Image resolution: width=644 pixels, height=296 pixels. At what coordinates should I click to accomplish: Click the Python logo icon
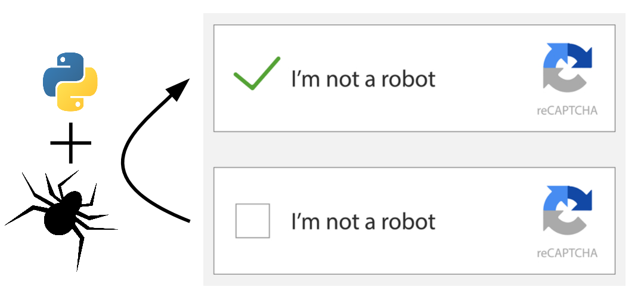coord(70,82)
